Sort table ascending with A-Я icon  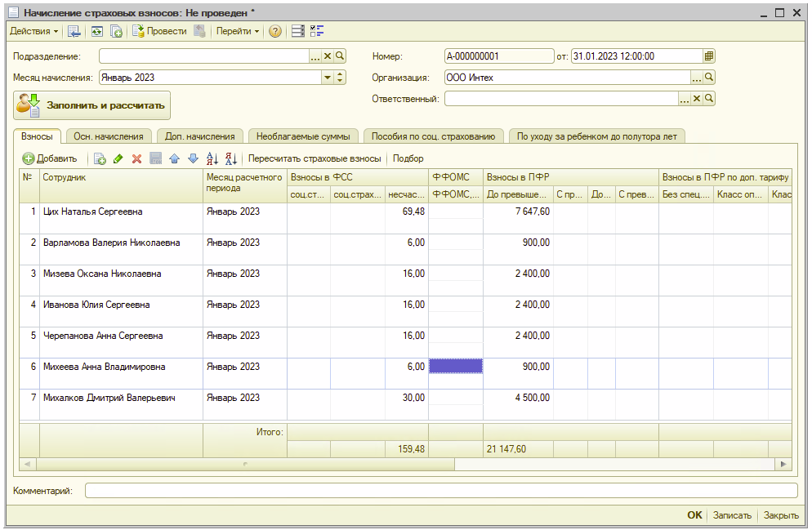tap(212, 158)
